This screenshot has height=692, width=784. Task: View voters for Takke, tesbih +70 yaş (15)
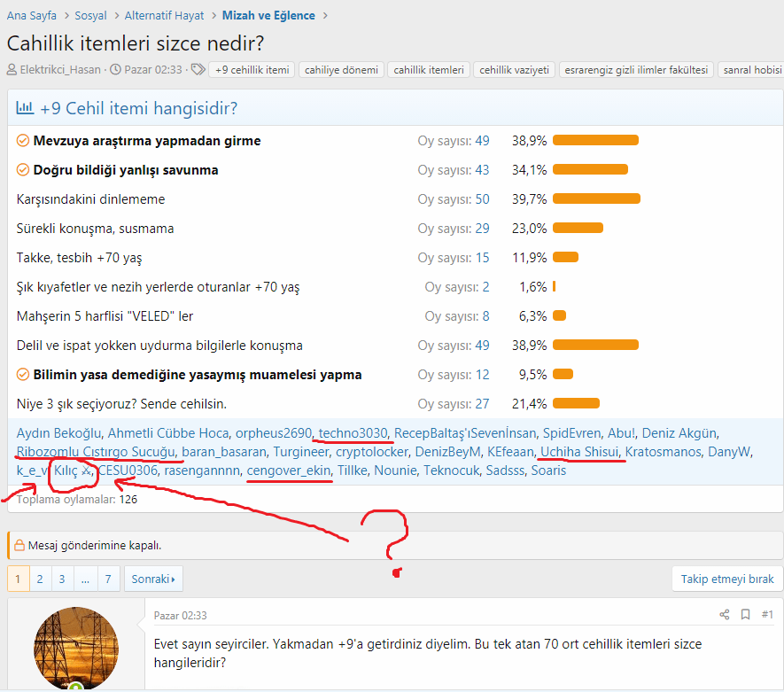pyautogui.click(x=482, y=258)
